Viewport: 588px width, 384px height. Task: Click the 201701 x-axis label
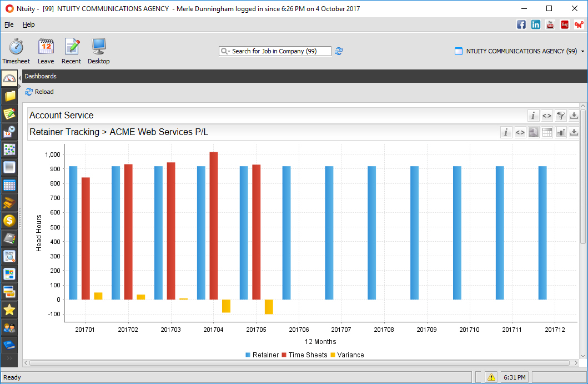(85, 330)
